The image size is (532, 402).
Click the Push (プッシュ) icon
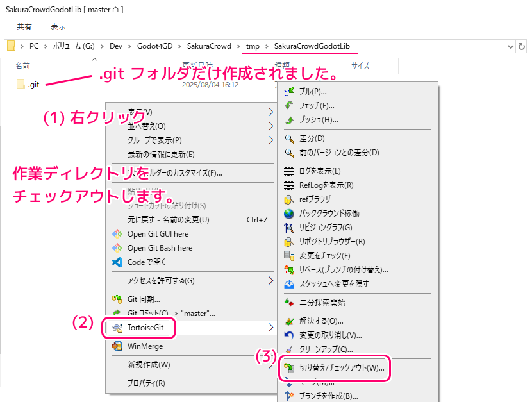289,120
